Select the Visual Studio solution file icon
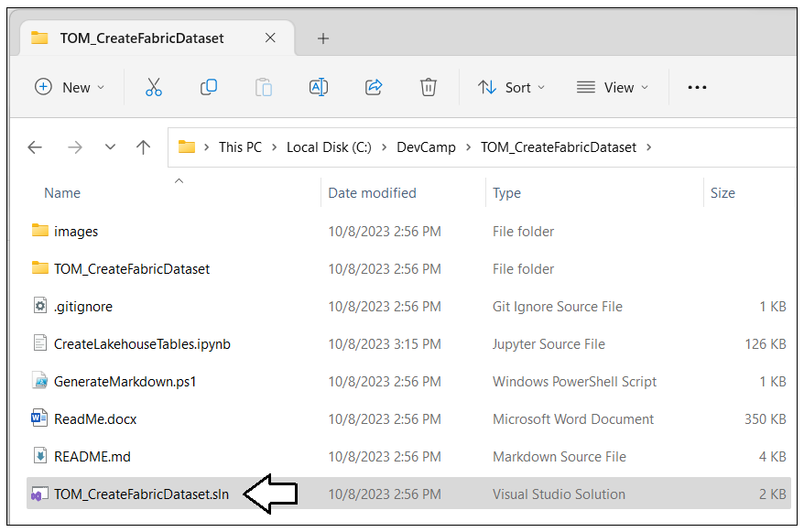 coord(39,494)
